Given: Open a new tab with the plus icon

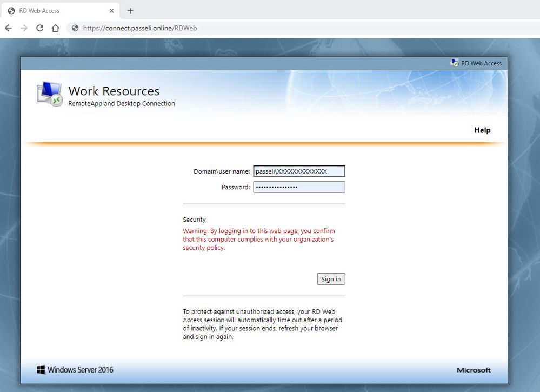Looking at the screenshot, I should (130, 11).
